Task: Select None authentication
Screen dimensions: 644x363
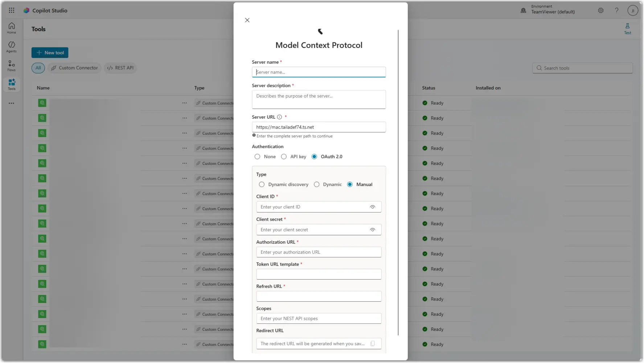Action: (257, 157)
